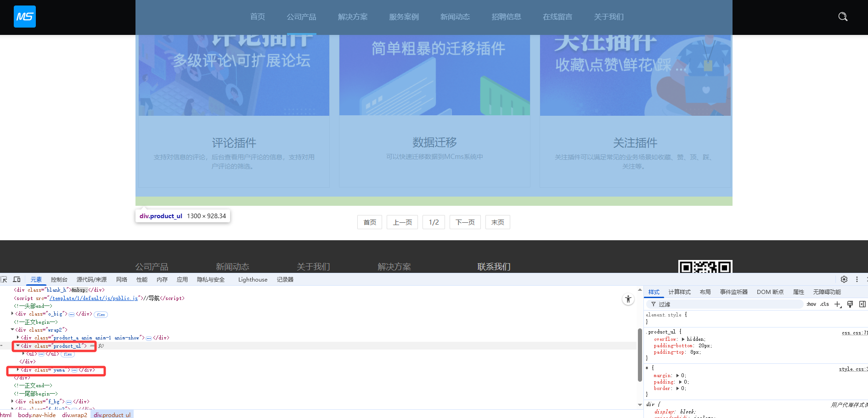Toggle the computed styles sidebar icon
Image resolution: width=868 pixels, height=418 pixels.
[862, 304]
